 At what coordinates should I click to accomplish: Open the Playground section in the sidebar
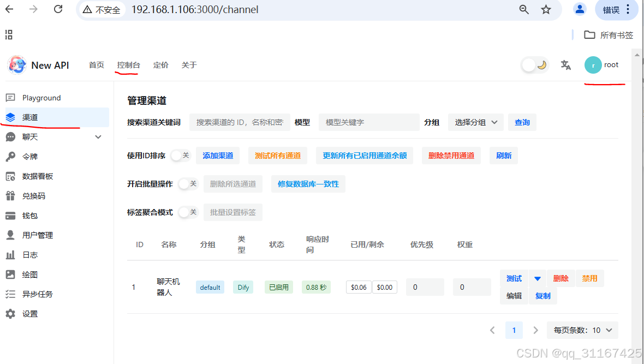(41, 97)
